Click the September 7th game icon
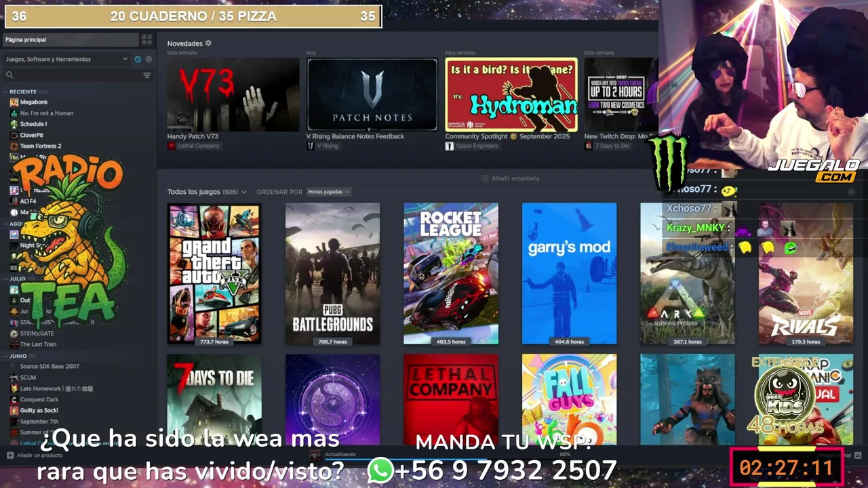Screen dimensions: 868x488 point(14,422)
